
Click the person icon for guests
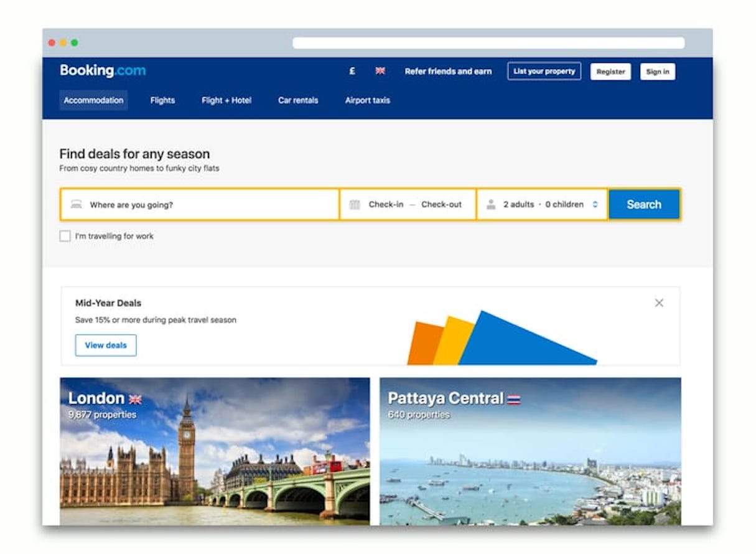[491, 204]
